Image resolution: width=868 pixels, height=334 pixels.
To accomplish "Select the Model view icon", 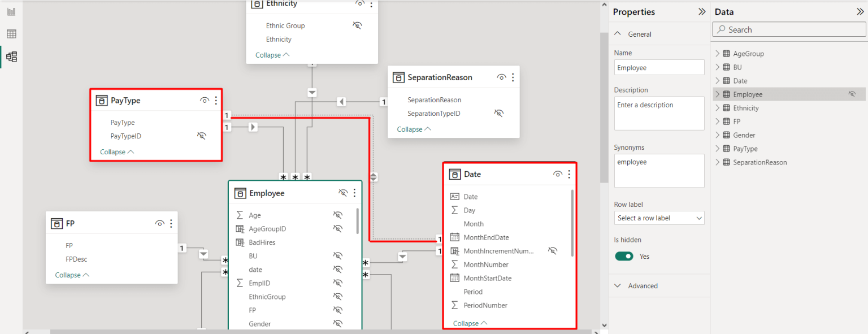I will (11, 56).
